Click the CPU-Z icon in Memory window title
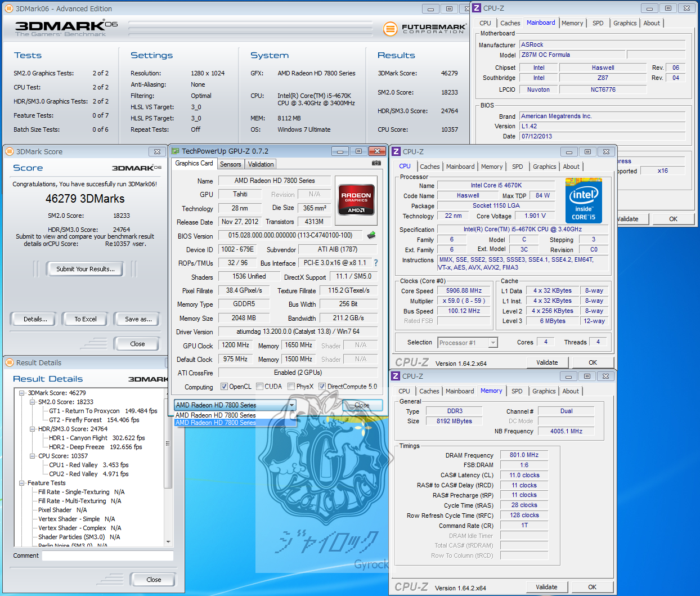 (396, 376)
